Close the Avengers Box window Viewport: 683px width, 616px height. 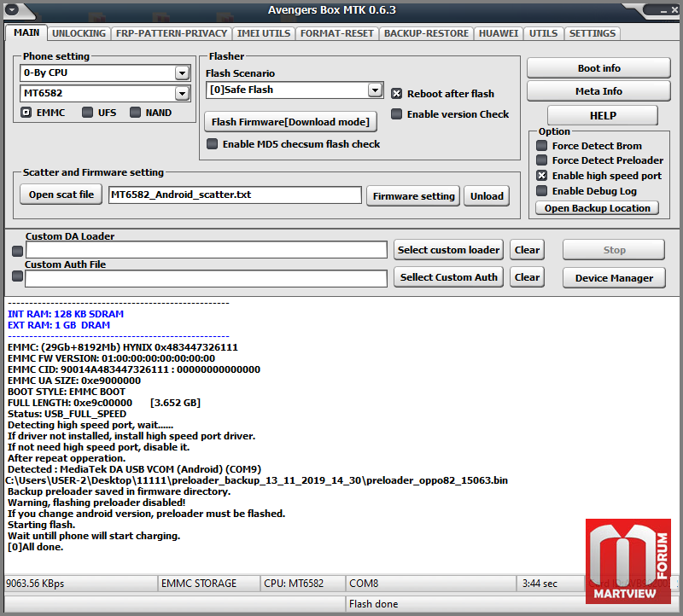(x=674, y=10)
